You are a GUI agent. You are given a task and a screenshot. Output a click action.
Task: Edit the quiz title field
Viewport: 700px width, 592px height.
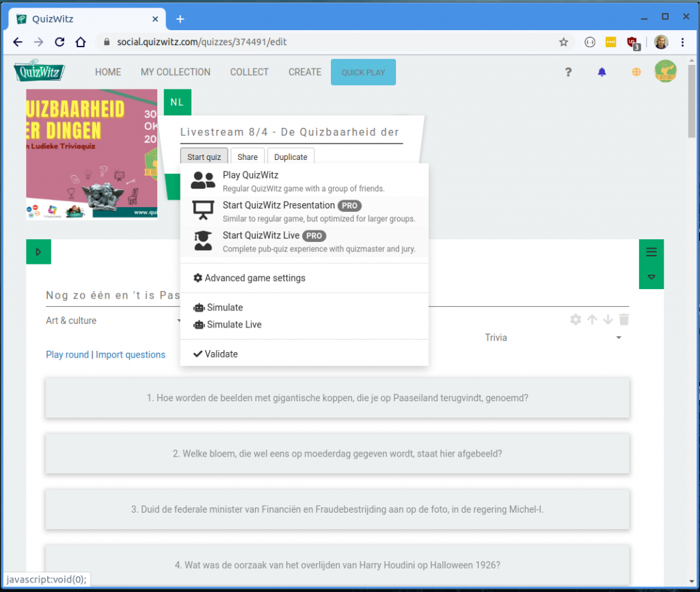[x=291, y=132]
